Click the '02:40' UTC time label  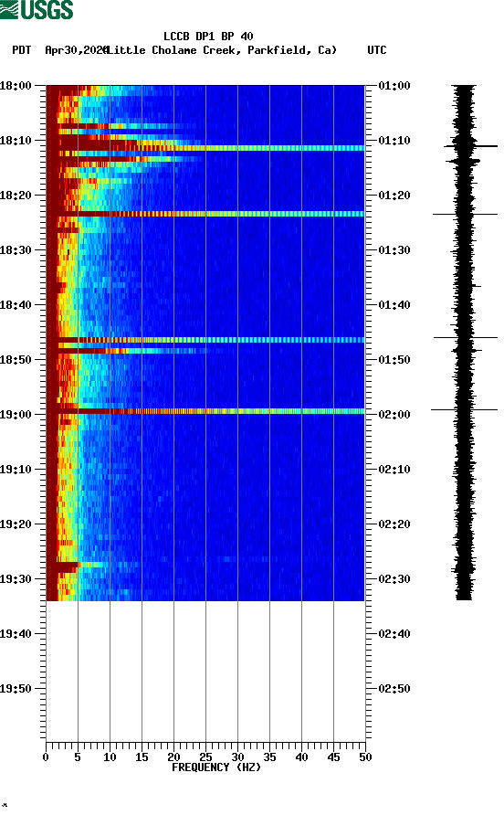point(394,634)
